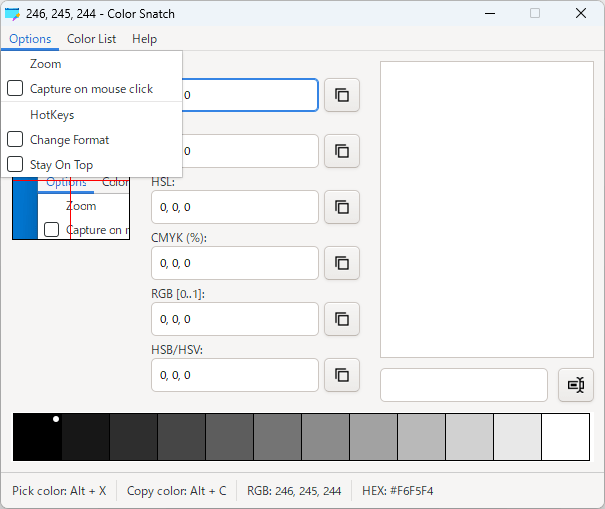This screenshot has width=605, height=509.
Task: Click 'Copy color: Alt + C' in status bar
Action: point(177,491)
